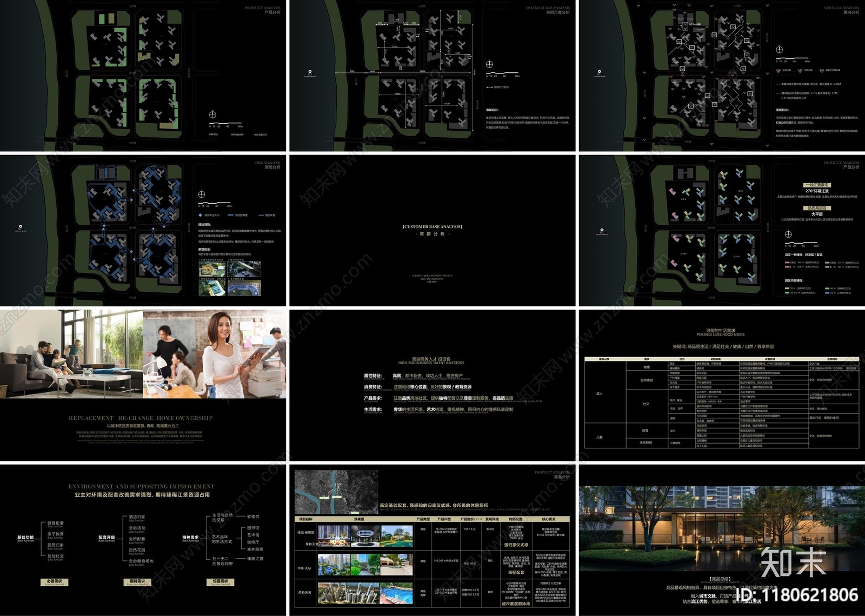The image size is (865, 616).
Task: Click the 超尺度度假泳池 highlight text
Action: 516,604
